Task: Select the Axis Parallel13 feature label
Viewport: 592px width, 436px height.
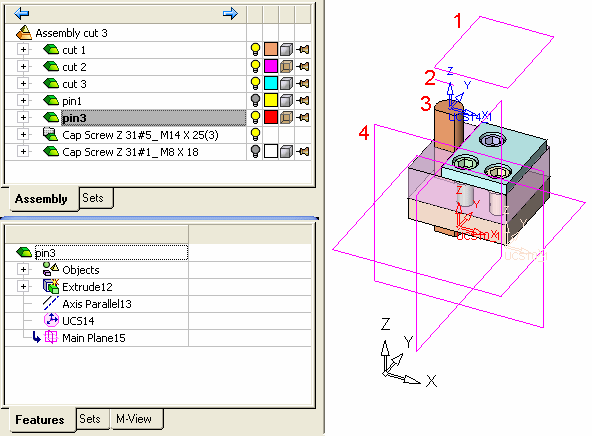Action: (x=97, y=304)
